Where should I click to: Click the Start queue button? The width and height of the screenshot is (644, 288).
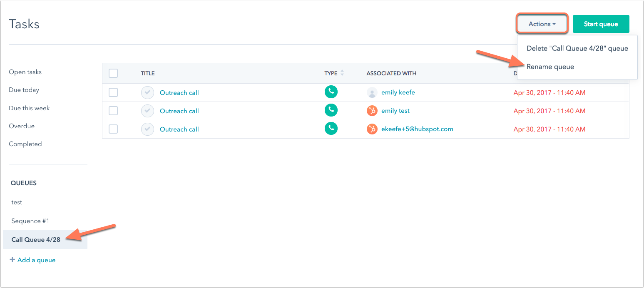[601, 24]
